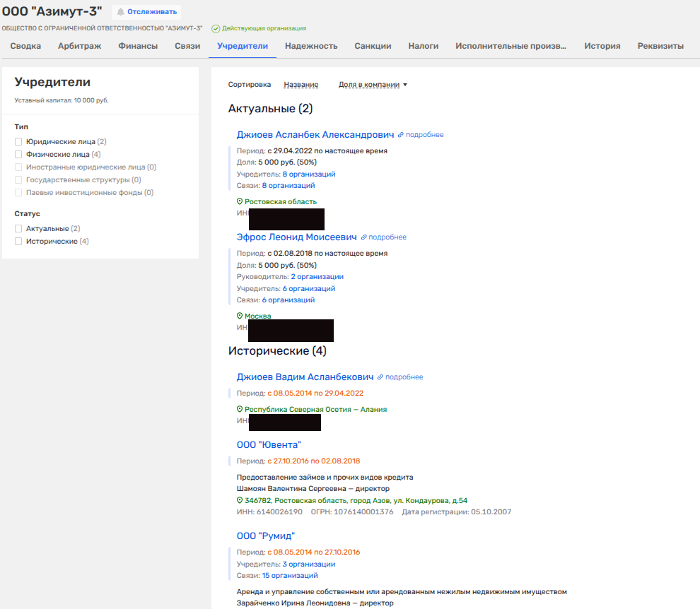
Task: Click the green checkmark status icon
Action: [x=216, y=28]
